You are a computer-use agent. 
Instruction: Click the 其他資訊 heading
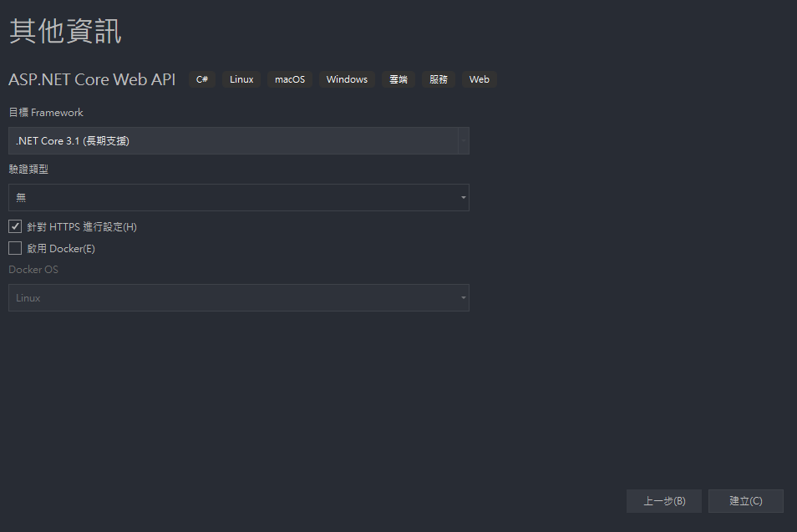click(65, 31)
